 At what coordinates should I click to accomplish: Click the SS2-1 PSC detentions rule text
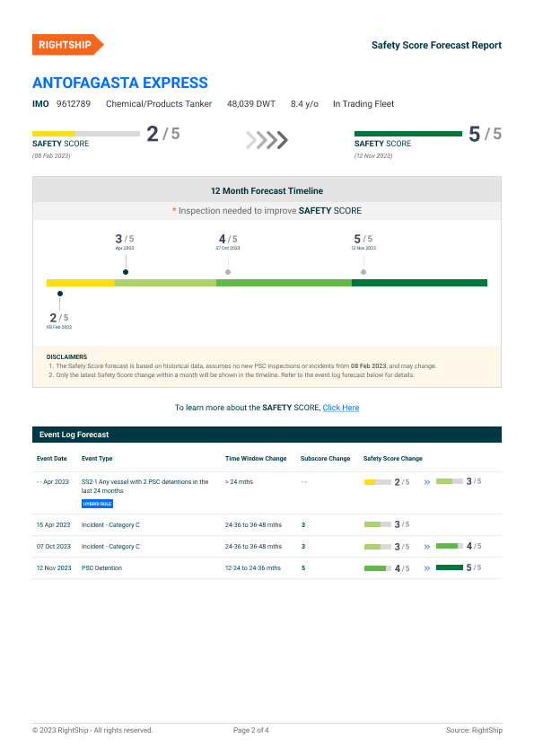pyautogui.click(x=145, y=486)
